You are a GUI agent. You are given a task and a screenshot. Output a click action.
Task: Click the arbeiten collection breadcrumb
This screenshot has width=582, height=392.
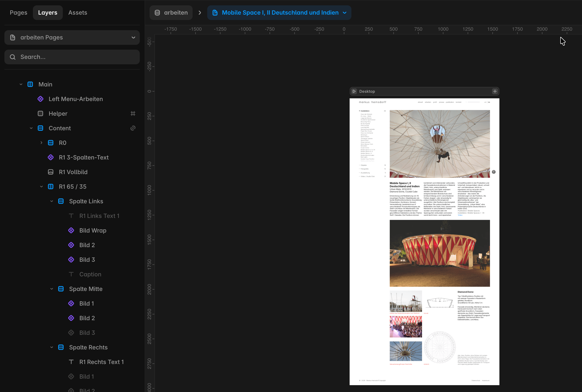171,12
